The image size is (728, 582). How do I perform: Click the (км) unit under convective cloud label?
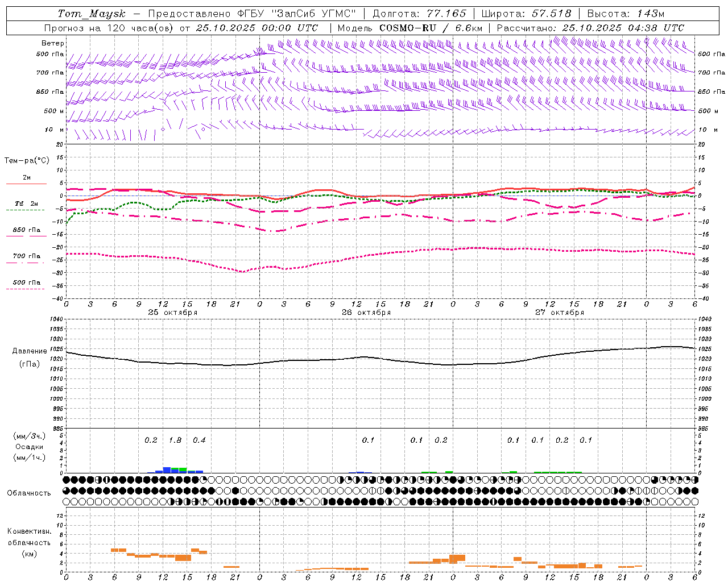point(30,554)
